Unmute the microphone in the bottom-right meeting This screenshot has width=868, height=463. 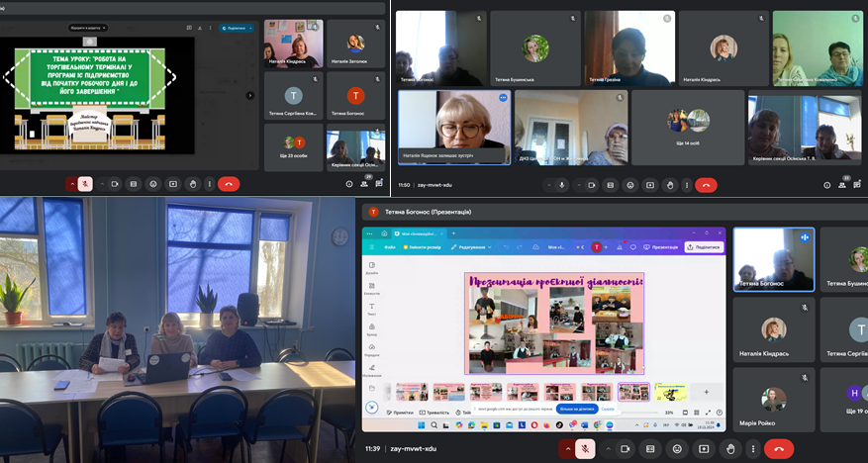[x=586, y=448]
